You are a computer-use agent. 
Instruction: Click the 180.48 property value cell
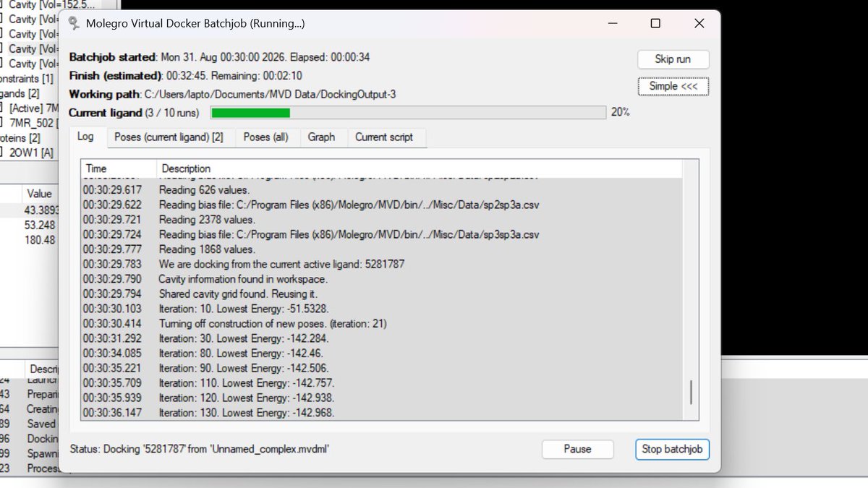[40, 240]
